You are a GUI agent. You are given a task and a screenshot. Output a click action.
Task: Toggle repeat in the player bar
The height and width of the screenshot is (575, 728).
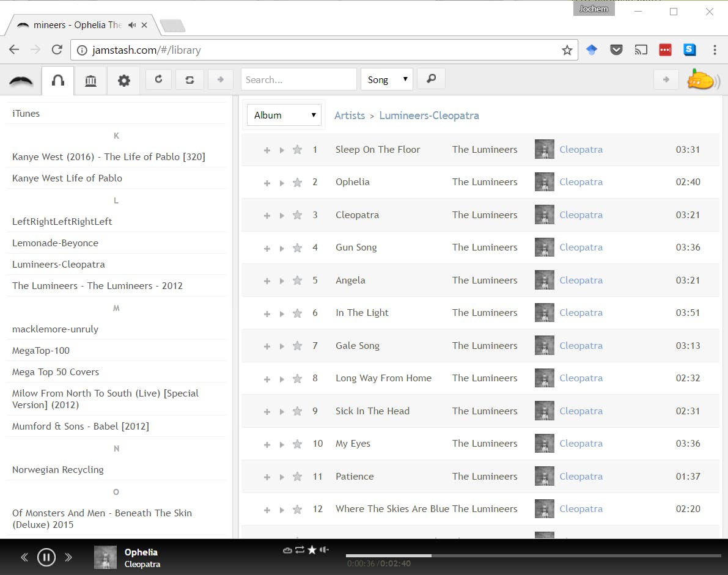click(x=300, y=550)
